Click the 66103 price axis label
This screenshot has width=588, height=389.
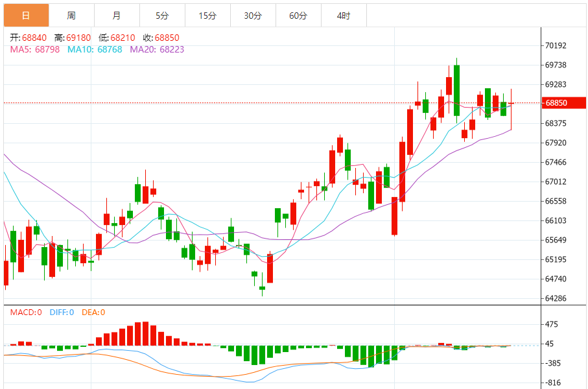click(556, 220)
